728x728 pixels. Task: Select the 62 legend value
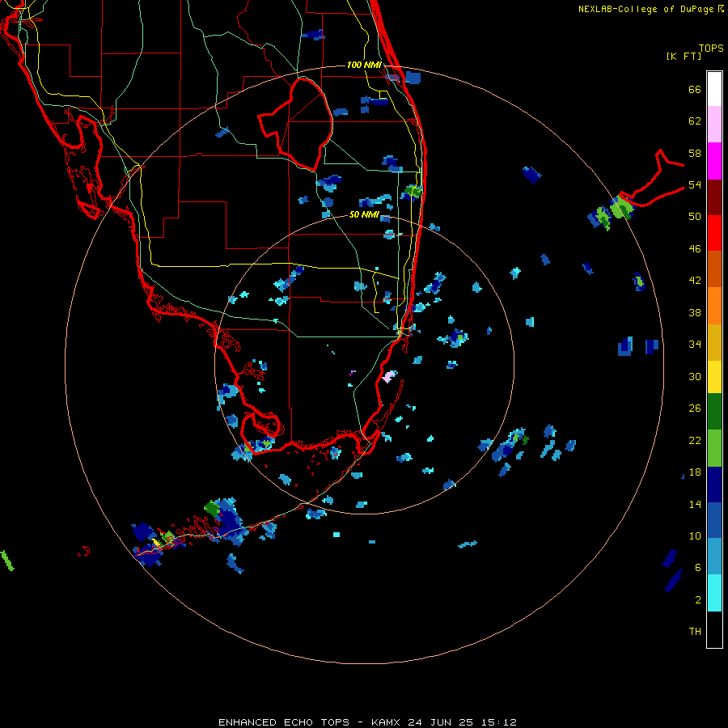tap(695, 121)
